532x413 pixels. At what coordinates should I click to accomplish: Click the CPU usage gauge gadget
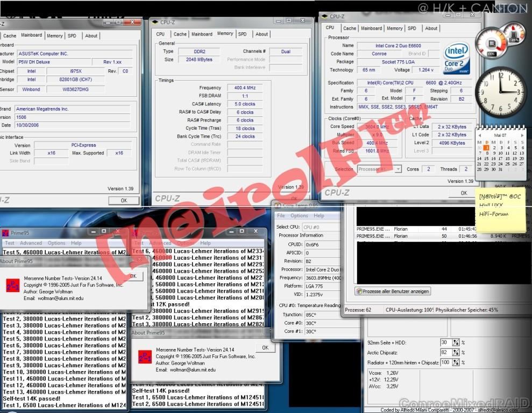coord(491,44)
